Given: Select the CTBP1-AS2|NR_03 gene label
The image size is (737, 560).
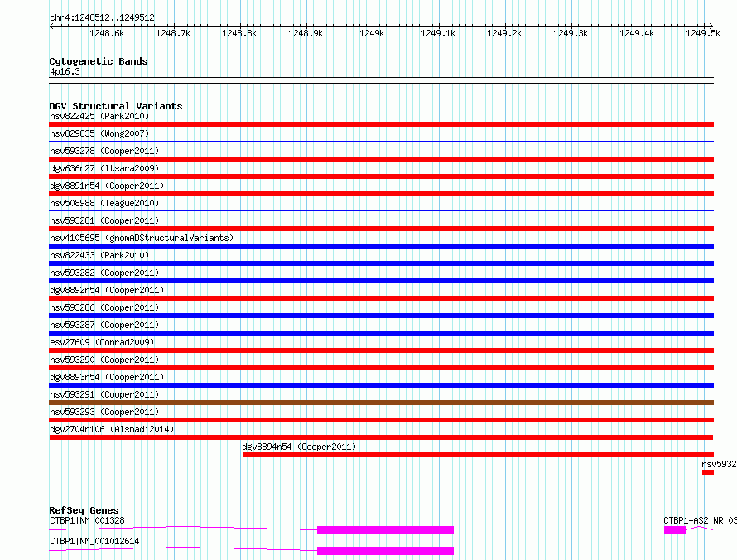Looking at the screenshot, I should [x=700, y=520].
